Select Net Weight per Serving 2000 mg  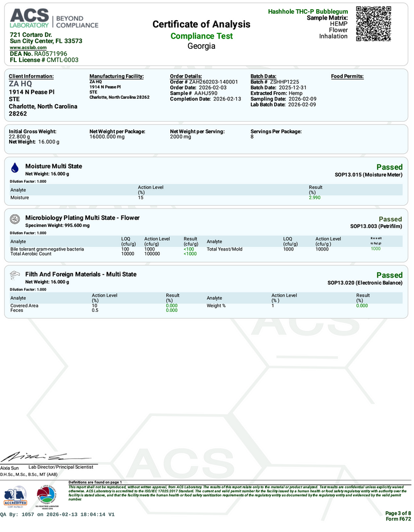[197, 134]
